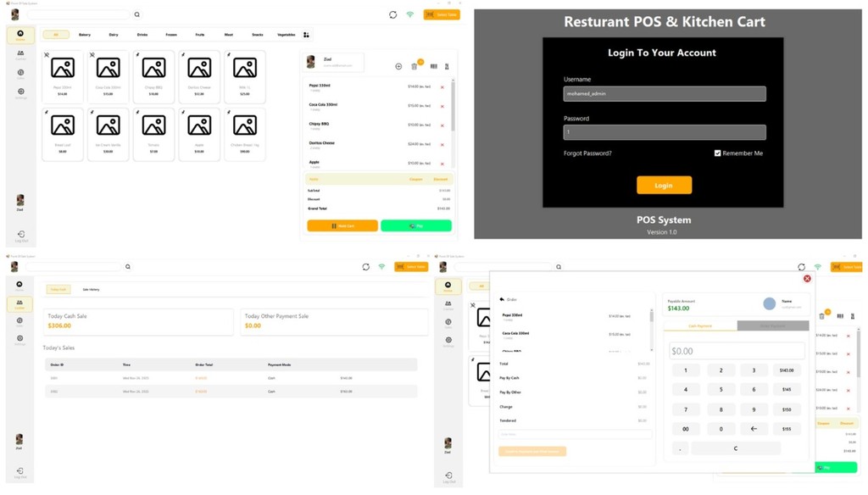Click the Discount link in the catalog screen cart
The image size is (868, 495).
[441, 180]
